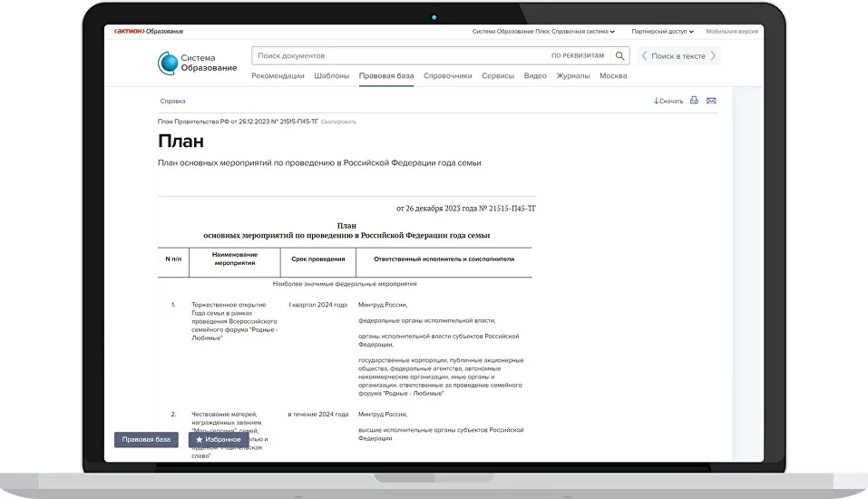The height and width of the screenshot is (499, 868).
Task: Select the Справочники tab
Action: tap(447, 76)
